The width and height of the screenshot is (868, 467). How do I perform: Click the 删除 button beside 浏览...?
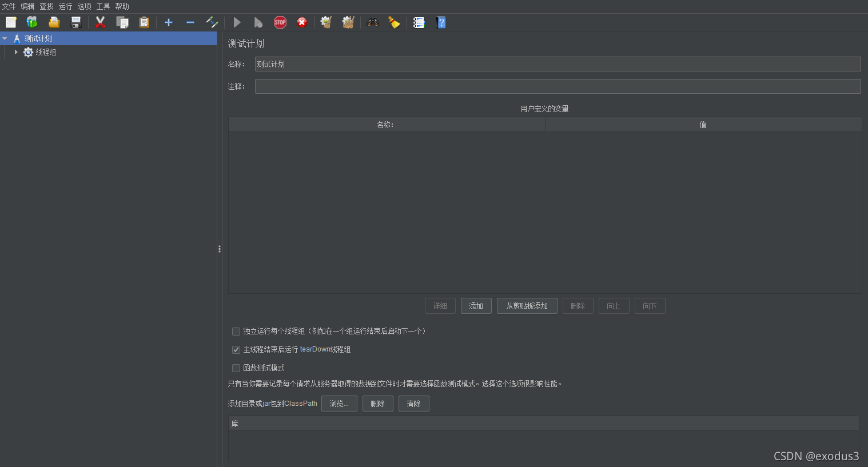[x=378, y=404]
